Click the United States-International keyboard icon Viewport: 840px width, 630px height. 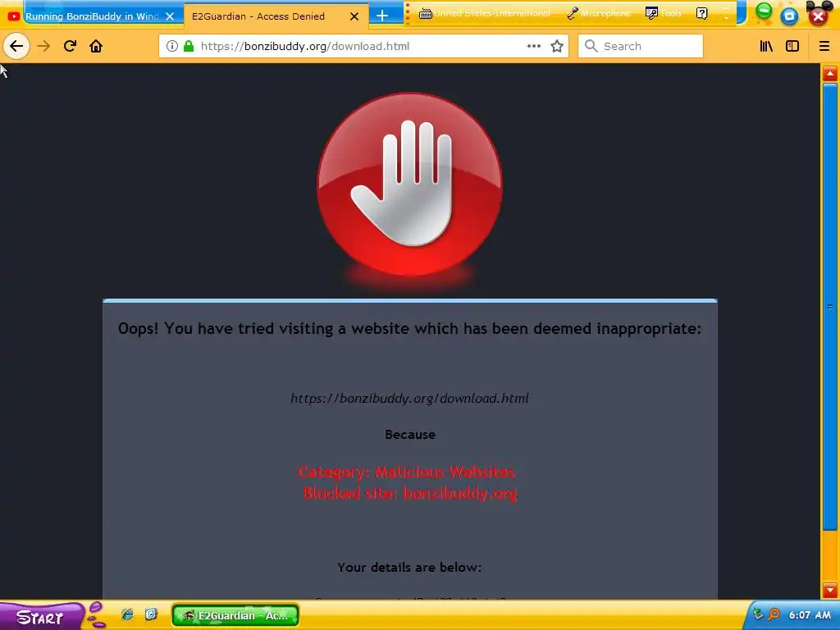tap(426, 13)
